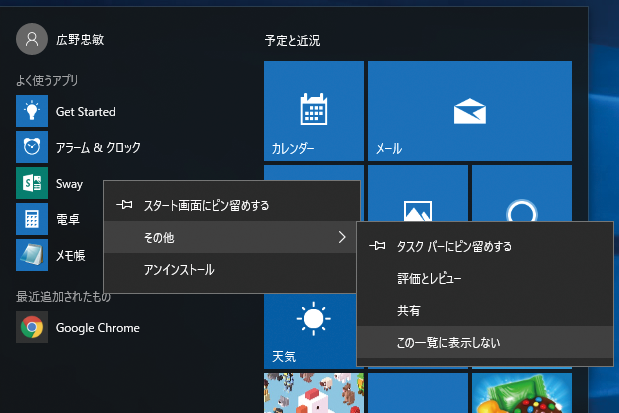This screenshot has width=619, height=413.
Task: Open the Candy Crush game tile
Action: [x=522, y=393]
